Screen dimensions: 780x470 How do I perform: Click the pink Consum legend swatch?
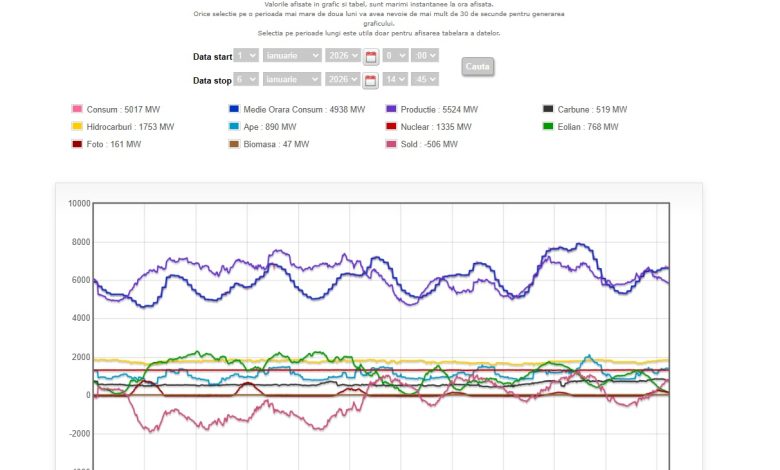[77, 109]
